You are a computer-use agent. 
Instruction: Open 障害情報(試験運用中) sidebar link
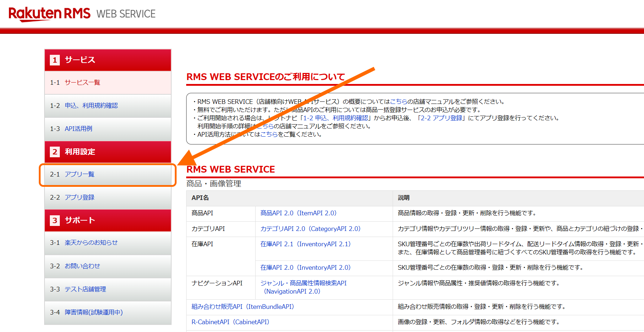[94, 312]
